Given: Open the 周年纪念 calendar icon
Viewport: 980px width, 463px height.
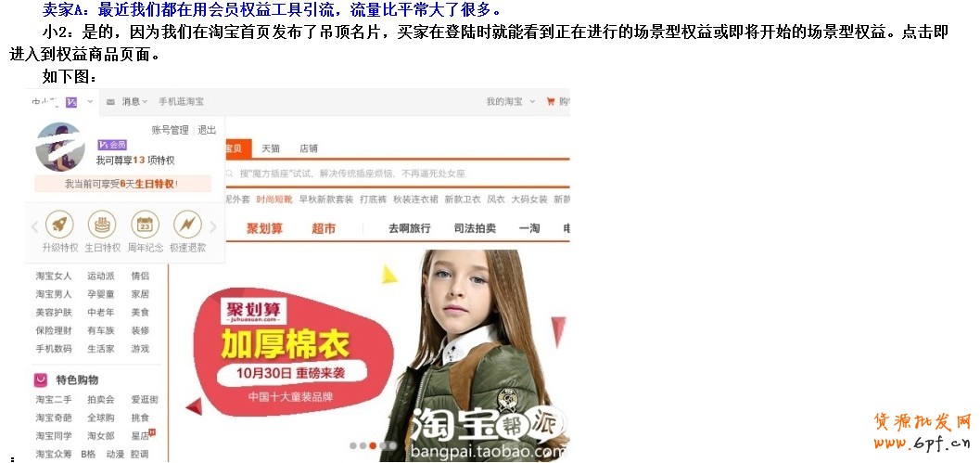Looking at the screenshot, I should coord(145,224).
